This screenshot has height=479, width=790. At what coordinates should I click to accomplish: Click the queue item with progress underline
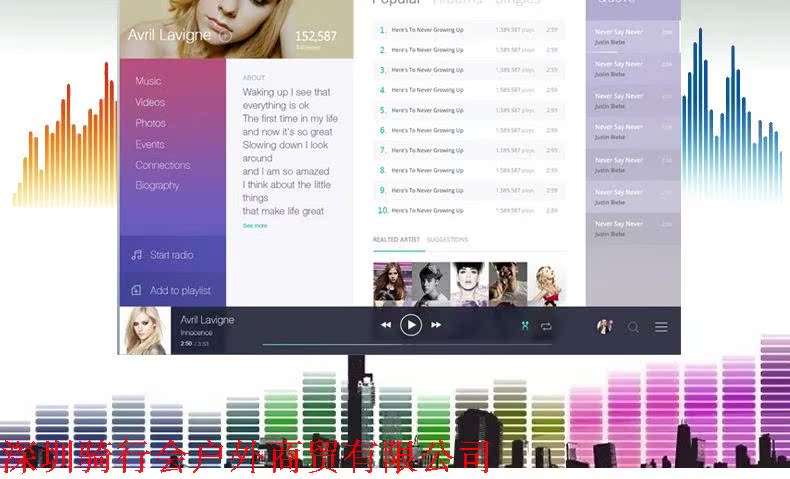pos(633,37)
